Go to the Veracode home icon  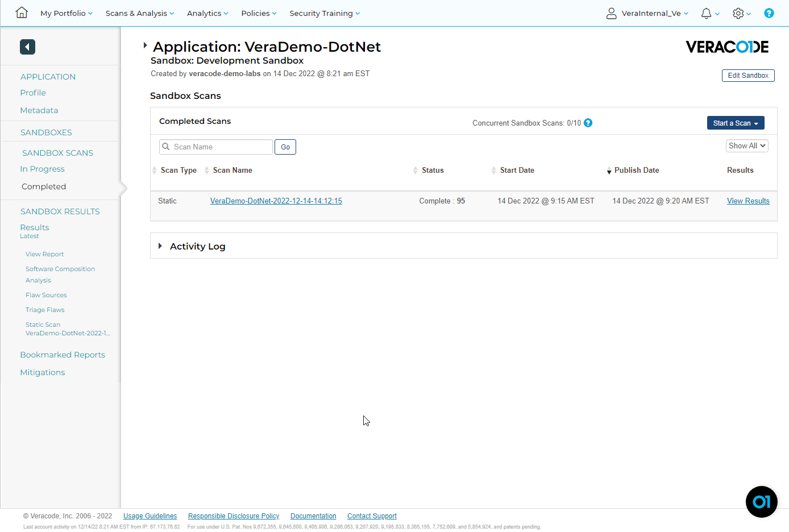22,13
